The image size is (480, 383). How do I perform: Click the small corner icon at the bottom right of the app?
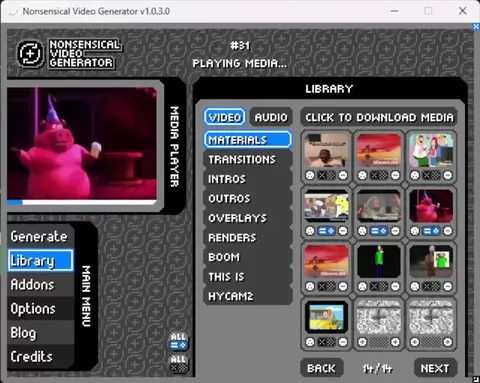[x=476, y=379]
